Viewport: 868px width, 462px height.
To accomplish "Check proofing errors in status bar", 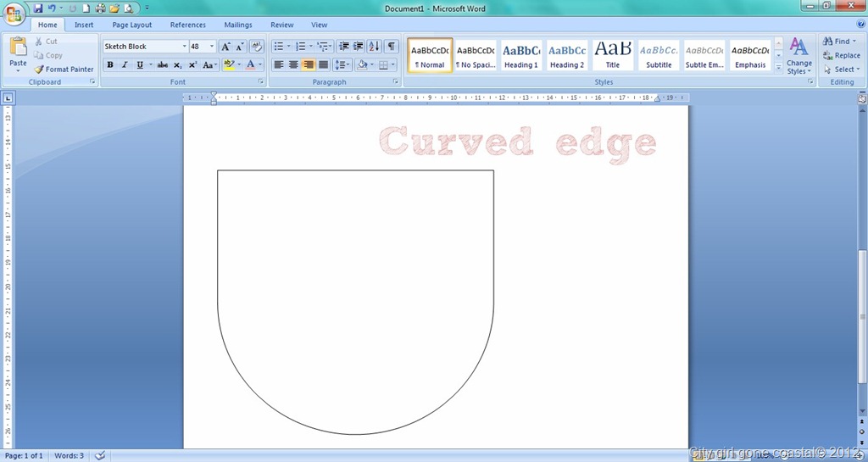I will click(x=100, y=456).
